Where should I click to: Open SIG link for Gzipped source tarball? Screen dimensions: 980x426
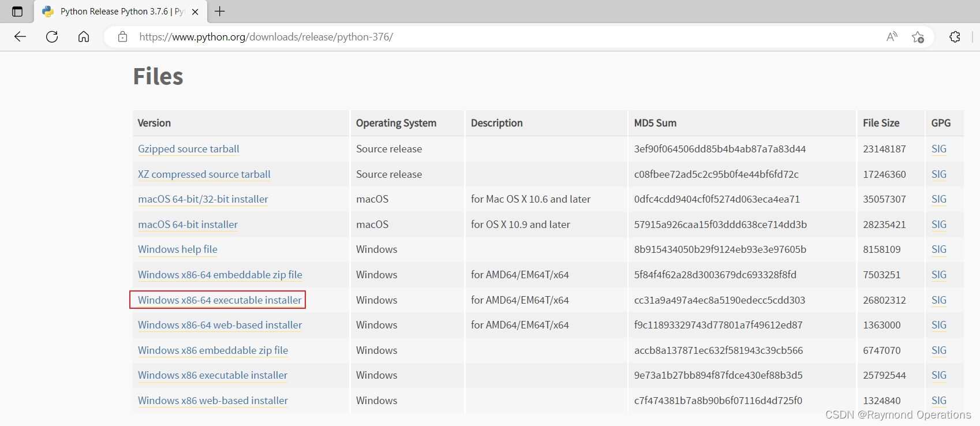[x=938, y=149]
